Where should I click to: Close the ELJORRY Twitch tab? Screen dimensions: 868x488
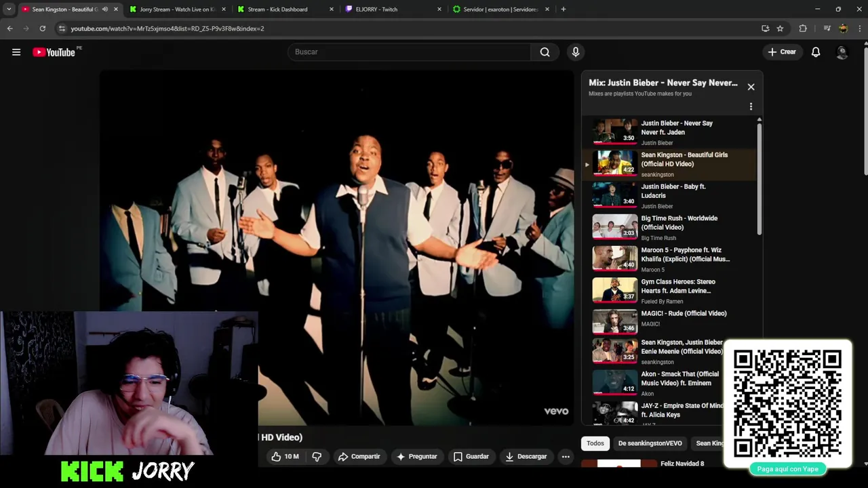(439, 9)
